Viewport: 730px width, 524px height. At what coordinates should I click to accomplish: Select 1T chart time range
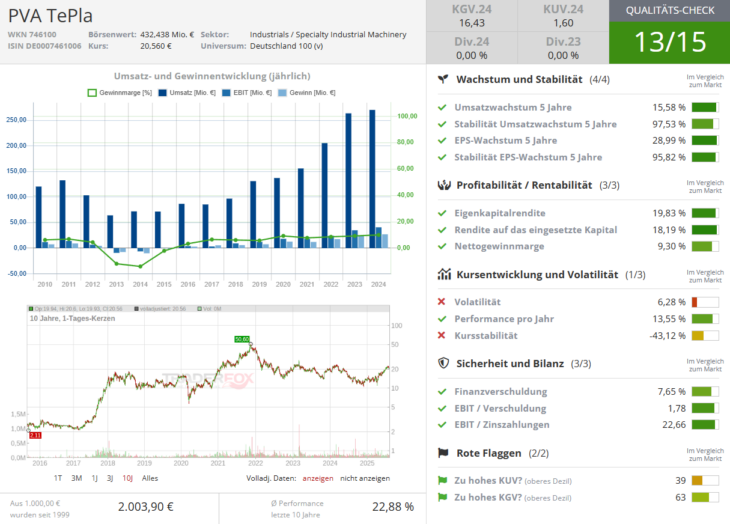point(58,478)
